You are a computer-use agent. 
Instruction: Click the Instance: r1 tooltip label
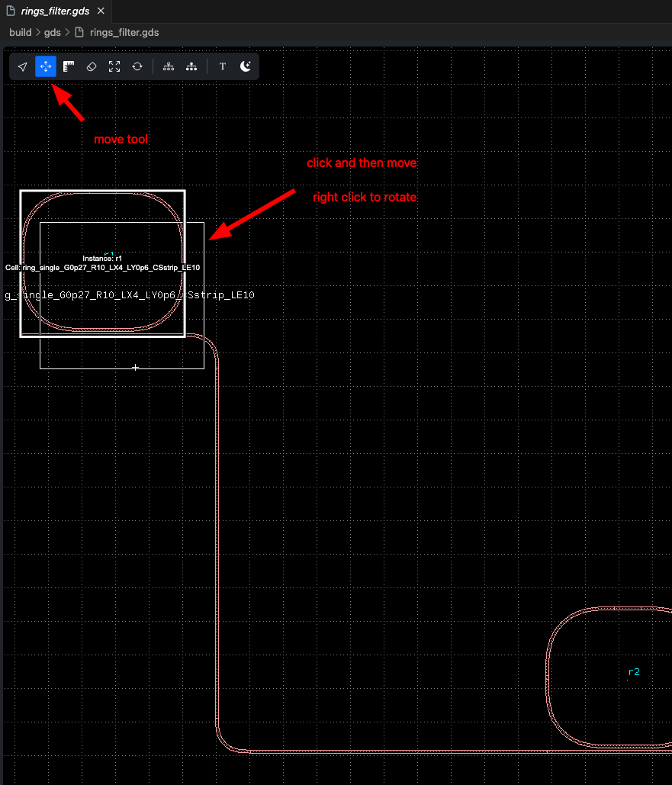(x=102, y=259)
